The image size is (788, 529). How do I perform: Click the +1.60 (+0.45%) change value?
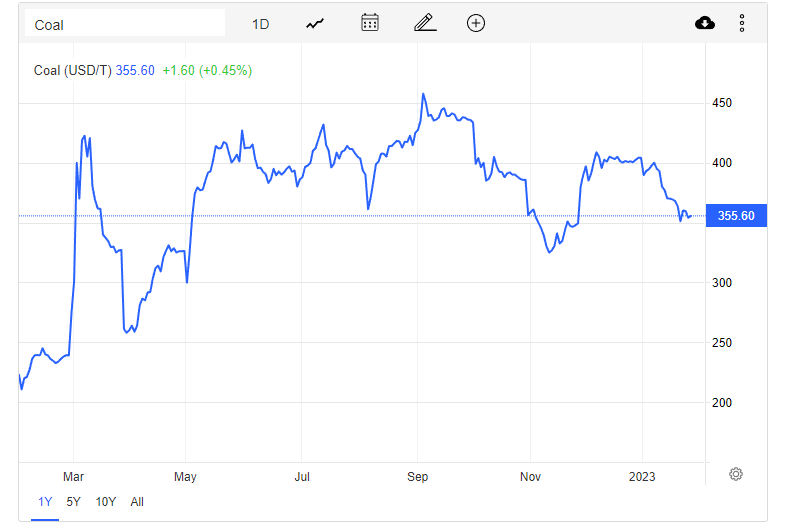tap(207, 70)
